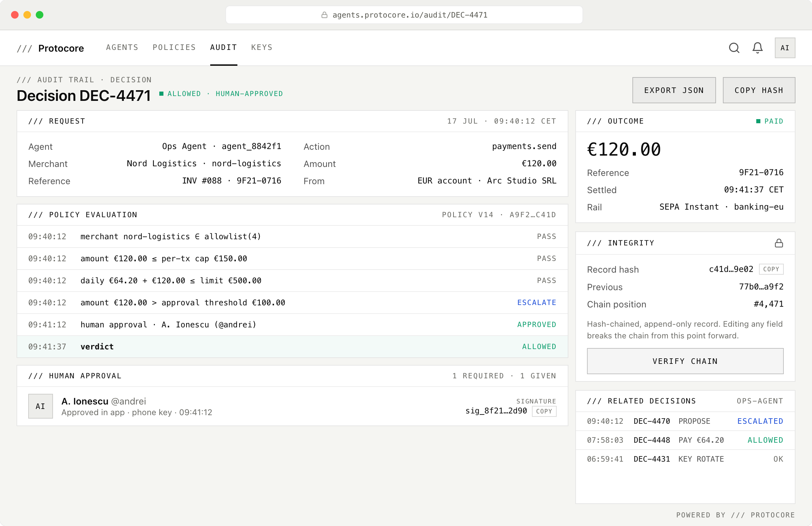Viewport: 812px width, 526px height.
Task: Open the AI user avatar menu
Action: tap(785, 48)
